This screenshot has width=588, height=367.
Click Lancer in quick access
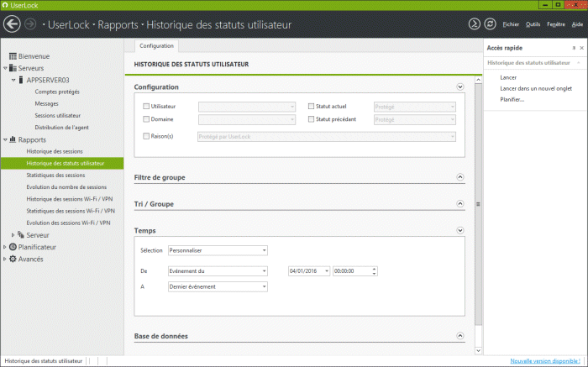(508, 77)
